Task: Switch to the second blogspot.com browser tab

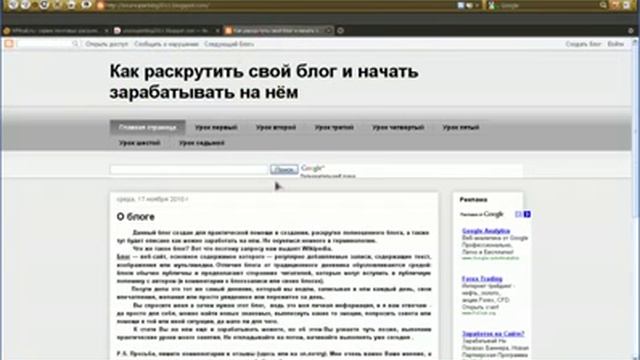Action: tap(166, 31)
